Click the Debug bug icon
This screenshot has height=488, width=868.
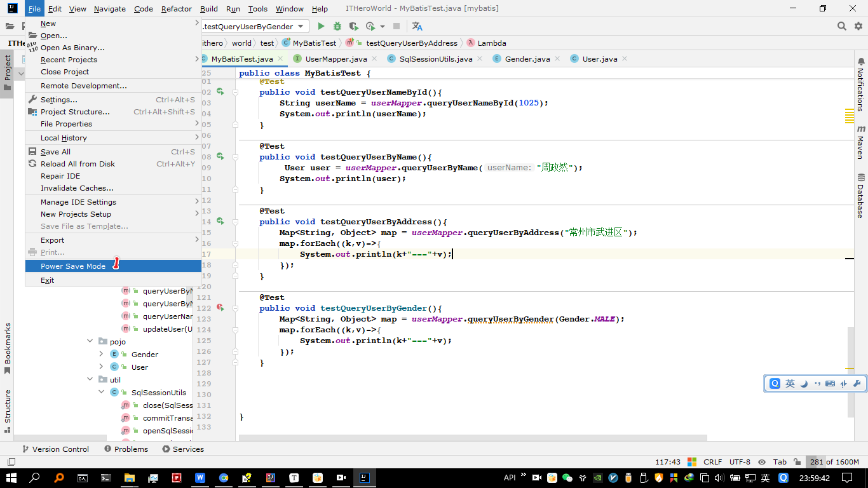coord(337,26)
